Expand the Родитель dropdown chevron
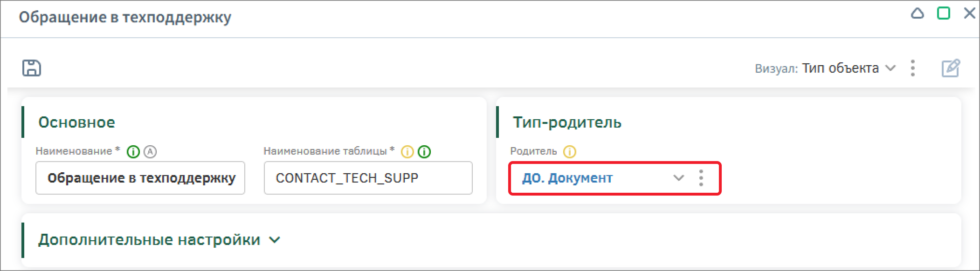The image size is (980, 271). 679,178
